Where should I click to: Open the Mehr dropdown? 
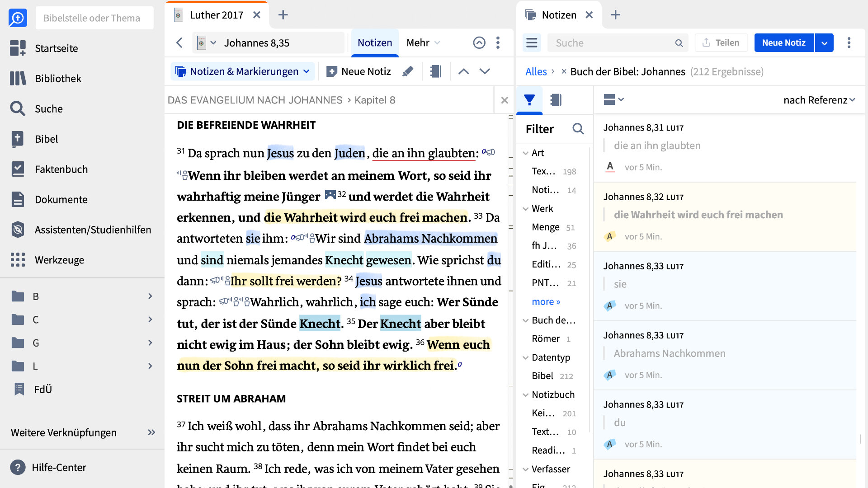(423, 43)
